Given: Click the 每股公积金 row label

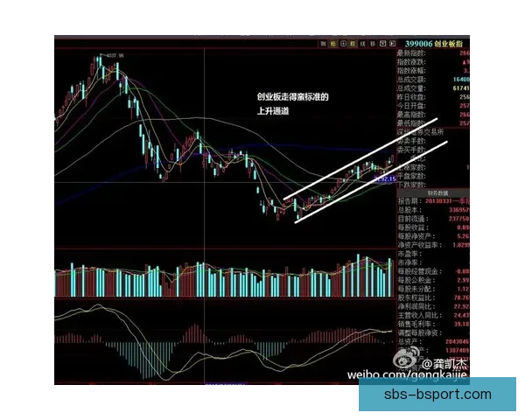Looking at the screenshot, I should [x=416, y=280].
